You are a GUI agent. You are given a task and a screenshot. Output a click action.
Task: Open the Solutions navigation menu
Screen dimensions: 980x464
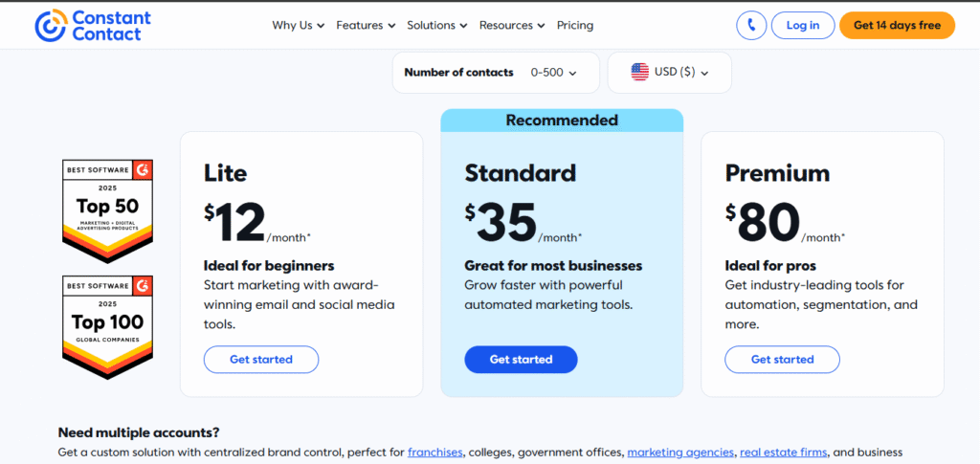[x=436, y=26]
